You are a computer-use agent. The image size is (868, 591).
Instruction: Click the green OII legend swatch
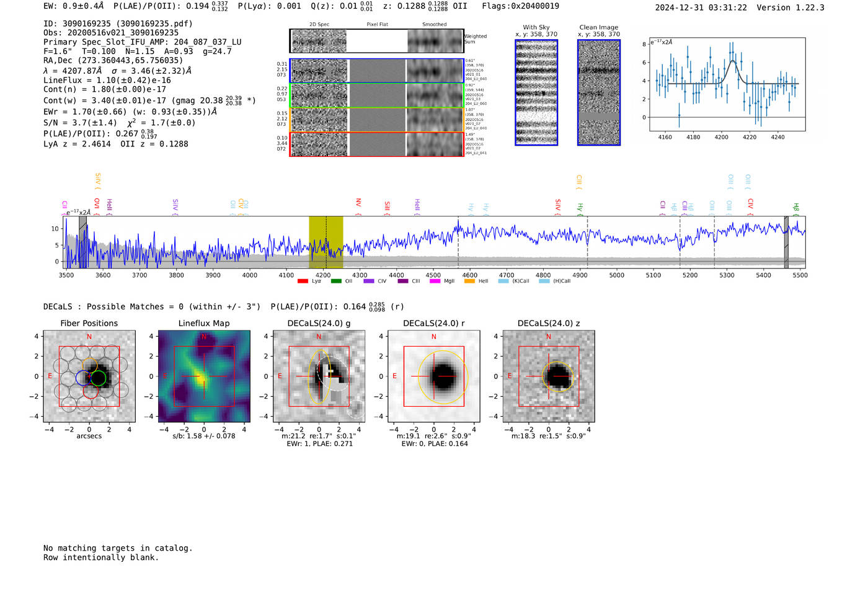[336, 281]
